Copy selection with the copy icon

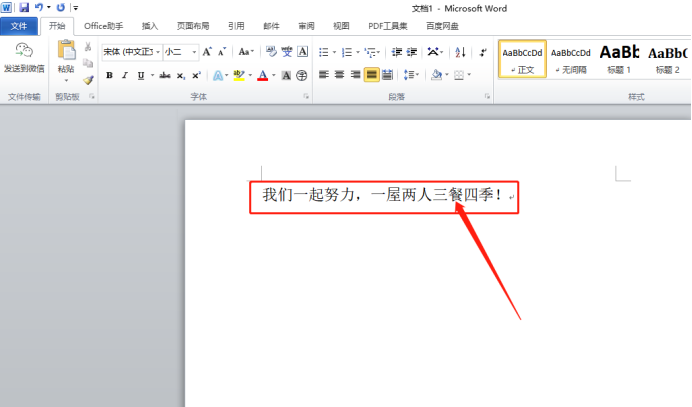pyautogui.click(x=88, y=63)
